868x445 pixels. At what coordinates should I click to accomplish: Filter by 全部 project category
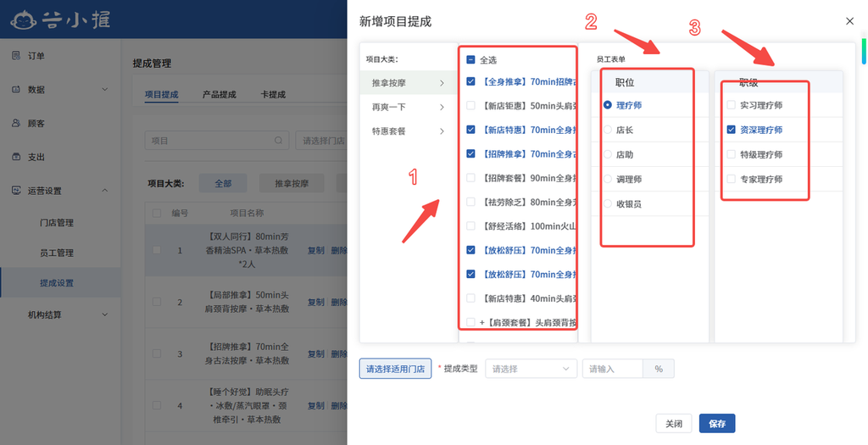(x=223, y=183)
